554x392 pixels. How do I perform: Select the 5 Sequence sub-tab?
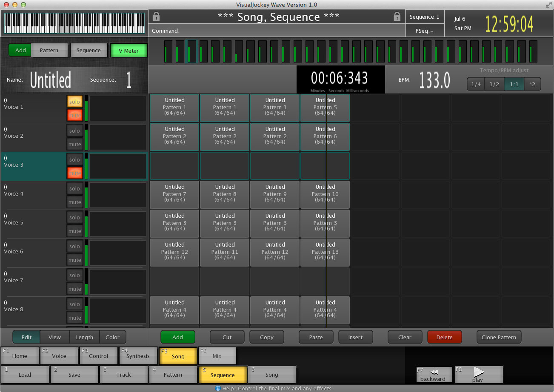(x=223, y=375)
